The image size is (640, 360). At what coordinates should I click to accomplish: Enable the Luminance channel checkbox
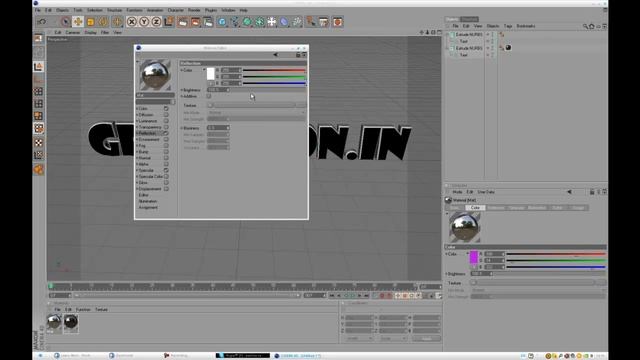pos(166,121)
